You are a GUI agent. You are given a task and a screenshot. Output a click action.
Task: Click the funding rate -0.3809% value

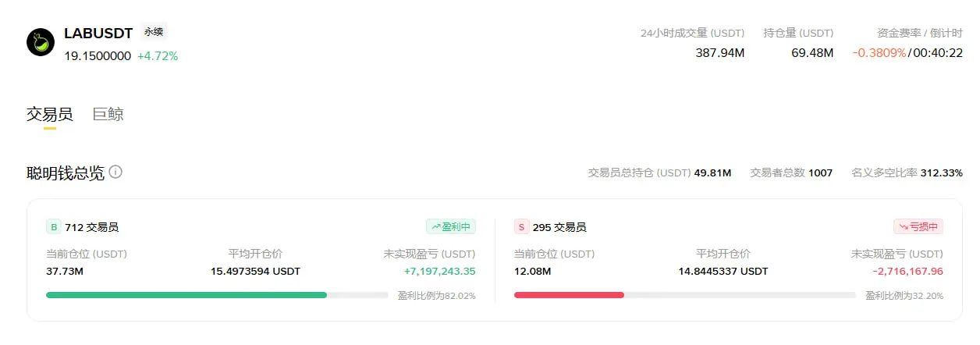pyautogui.click(x=879, y=53)
